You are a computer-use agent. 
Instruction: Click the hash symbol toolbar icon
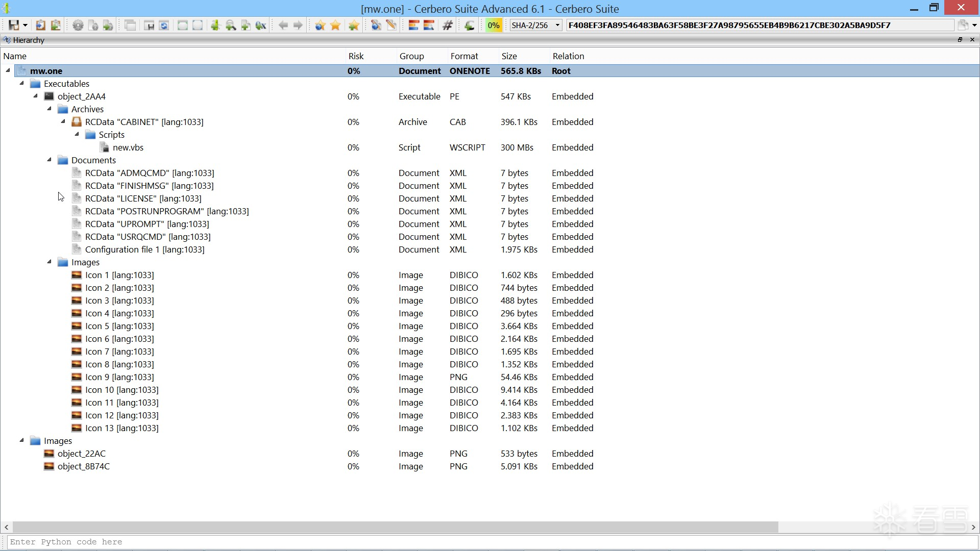448,25
